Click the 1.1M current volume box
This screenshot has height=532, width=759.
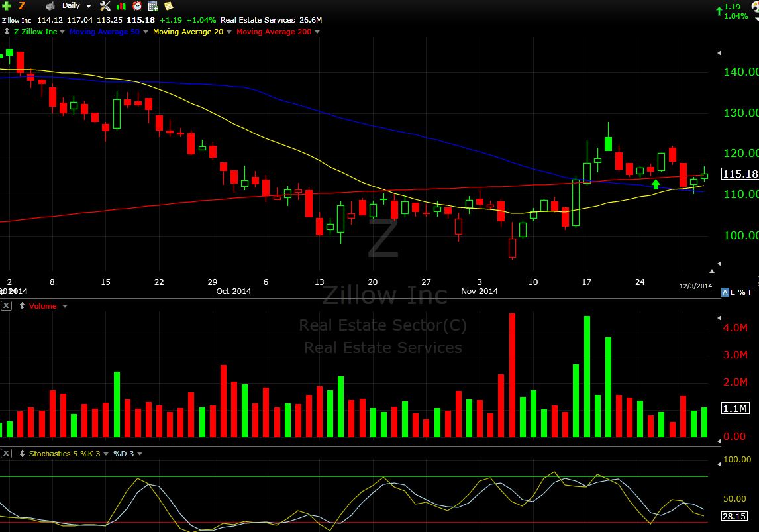[735, 409]
